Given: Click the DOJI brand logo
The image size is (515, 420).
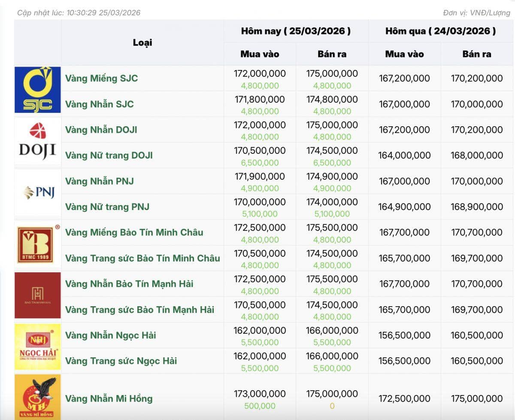Looking at the screenshot, I should click(x=38, y=141).
